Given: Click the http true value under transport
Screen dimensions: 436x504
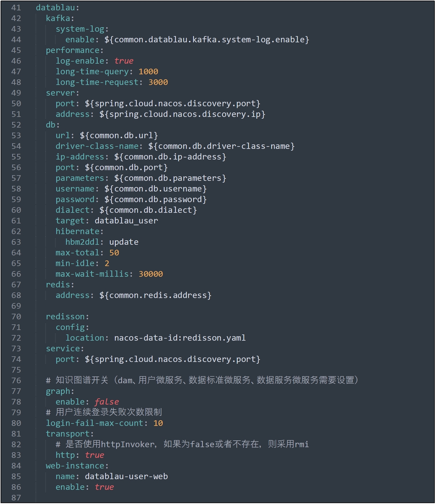Looking at the screenshot, I should [94, 455].
